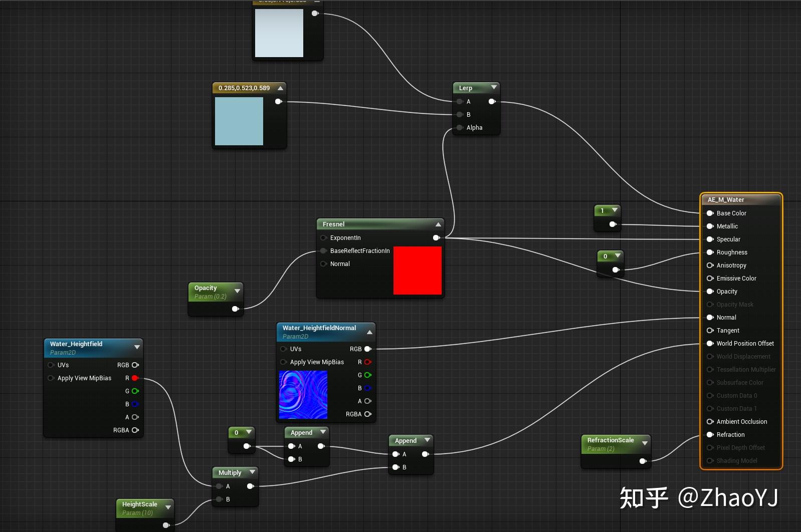The height and width of the screenshot is (532, 801).
Task: Expand the Water_Heightfield node arrow
Action: pos(137,347)
